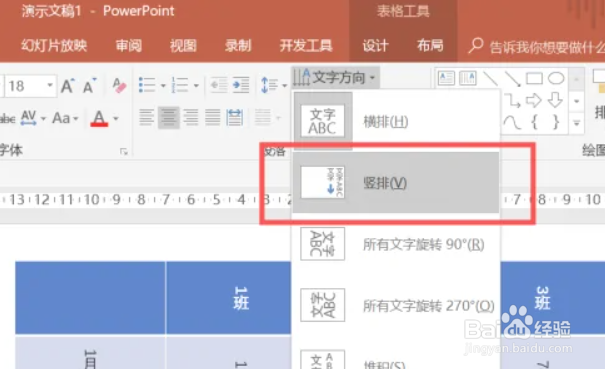Select the arrow line shape
The width and height of the screenshot is (605, 369).
[x=512, y=78]
